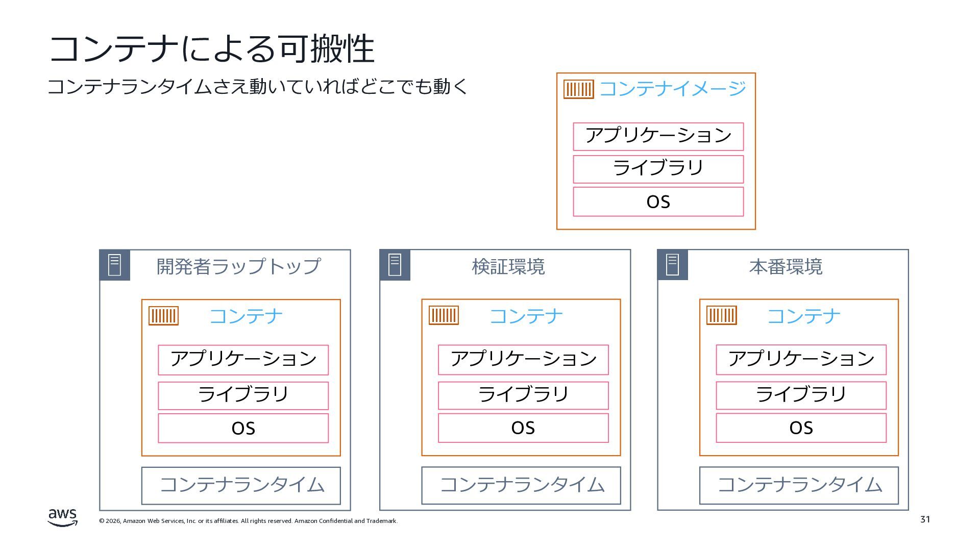
Task: Click the server icon beside 本番環境
Action: click(x=672, y=265)
